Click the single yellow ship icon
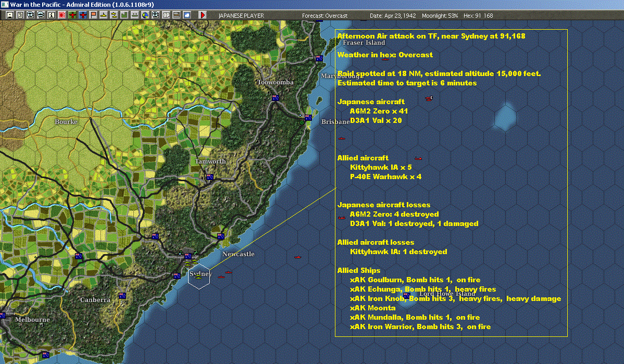Image resolution: width=624 pixels, height=364 pixels. [104, 15]
